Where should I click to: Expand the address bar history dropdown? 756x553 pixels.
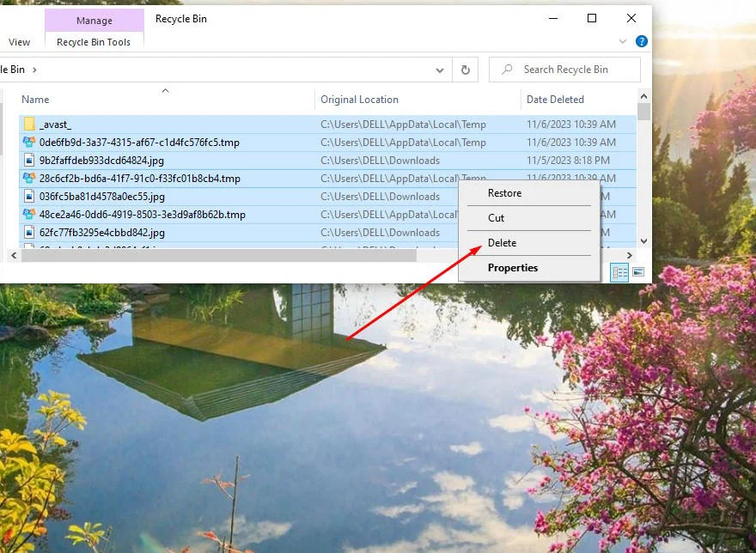coord(440,70)
